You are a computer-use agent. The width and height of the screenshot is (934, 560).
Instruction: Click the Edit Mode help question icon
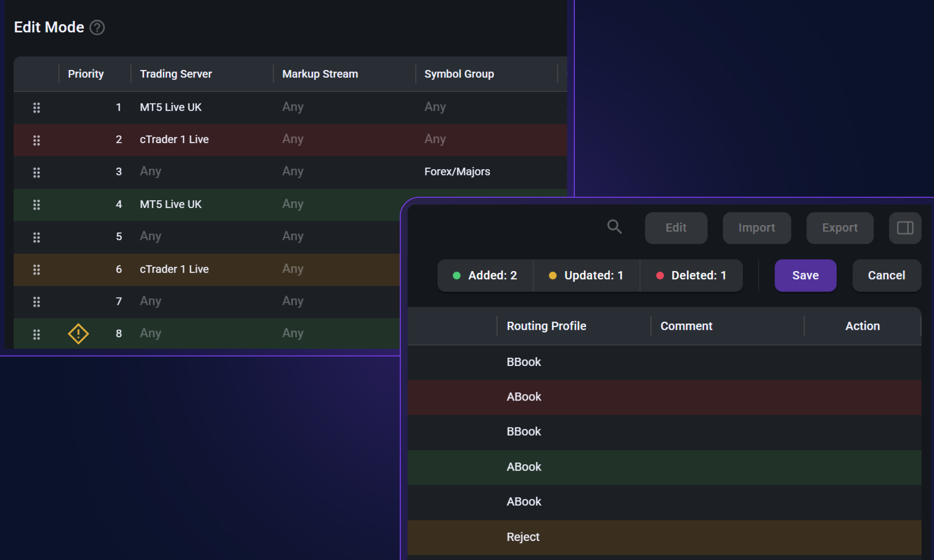[x=97, y=28]
